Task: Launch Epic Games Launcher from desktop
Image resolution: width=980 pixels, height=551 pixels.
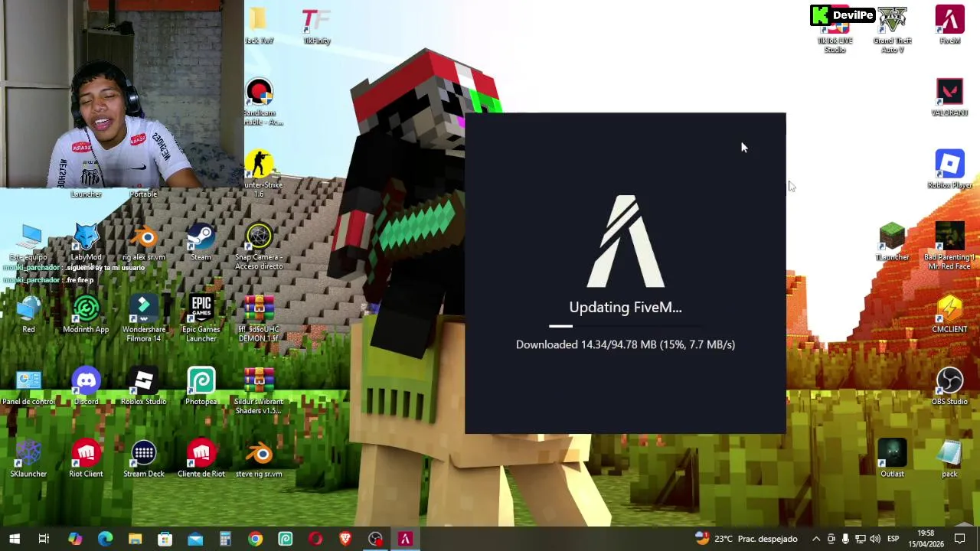Action: [x=201, y=318]
